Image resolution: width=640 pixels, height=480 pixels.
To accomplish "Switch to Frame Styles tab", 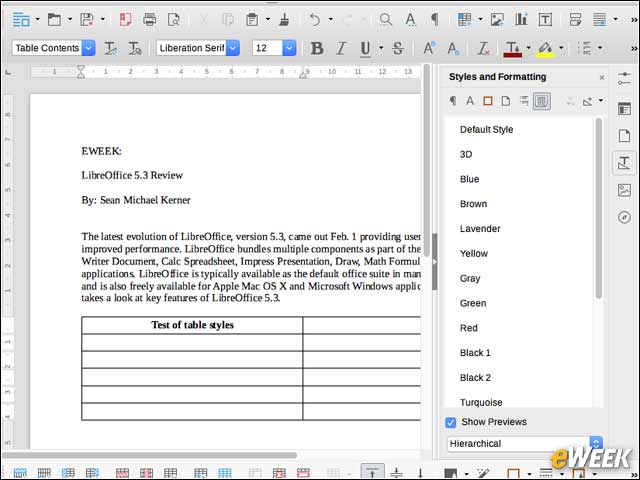I will click(x=488, y=101).
